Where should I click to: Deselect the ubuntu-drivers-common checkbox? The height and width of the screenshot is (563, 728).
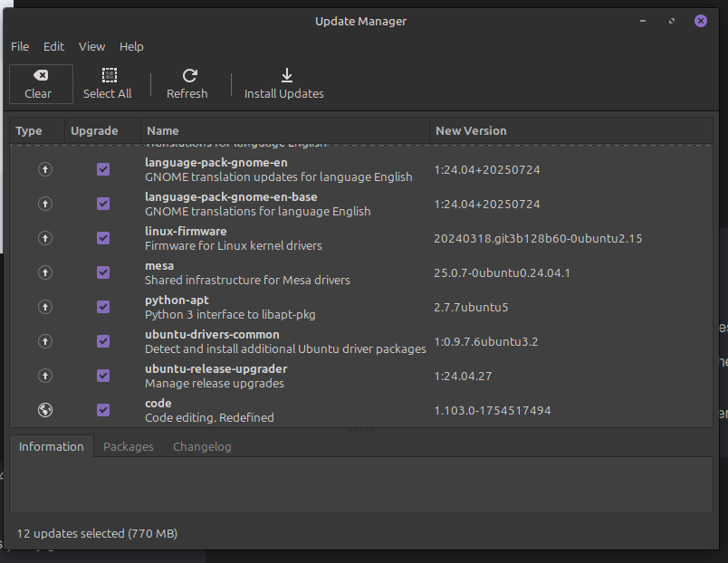tap(103, 341)
